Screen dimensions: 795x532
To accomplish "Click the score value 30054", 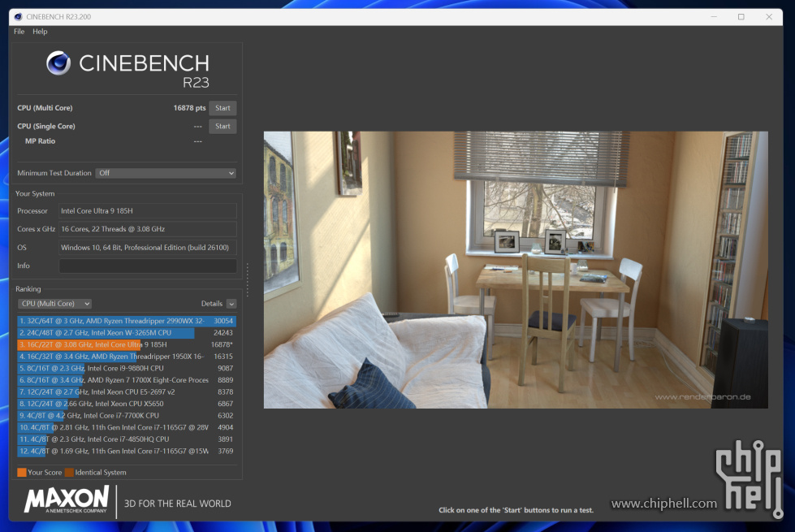I will (223, 321).
